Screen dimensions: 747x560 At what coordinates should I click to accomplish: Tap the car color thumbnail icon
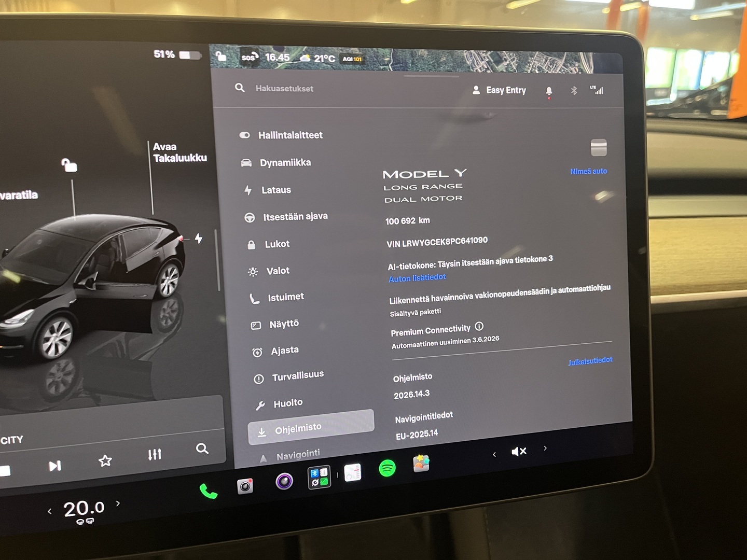599,148
